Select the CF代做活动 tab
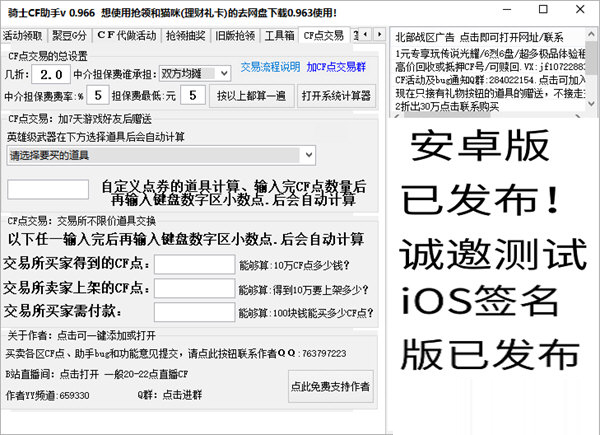Image resolution: width=600 pixels, height=435 pixels. coord(126,36)
